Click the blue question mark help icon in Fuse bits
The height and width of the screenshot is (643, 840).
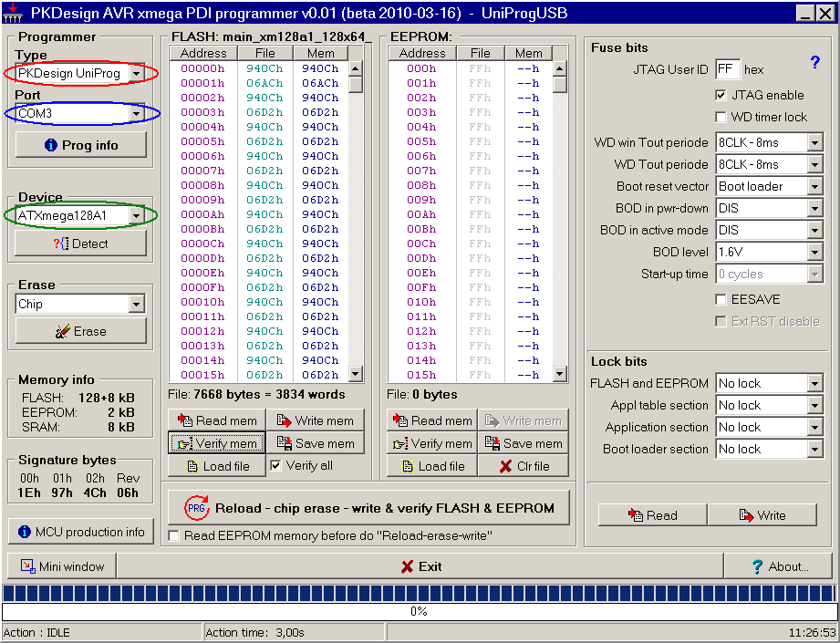814,62
